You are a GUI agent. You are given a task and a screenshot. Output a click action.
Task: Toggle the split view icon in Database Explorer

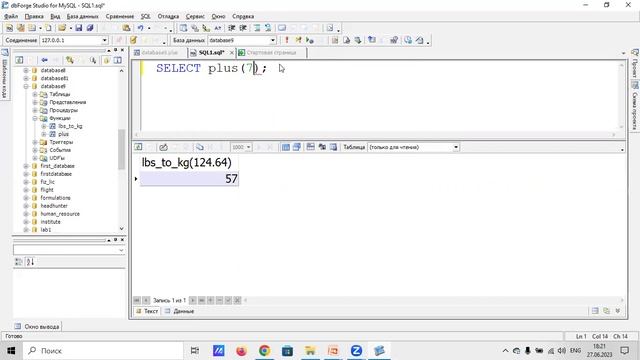(118, 60)
